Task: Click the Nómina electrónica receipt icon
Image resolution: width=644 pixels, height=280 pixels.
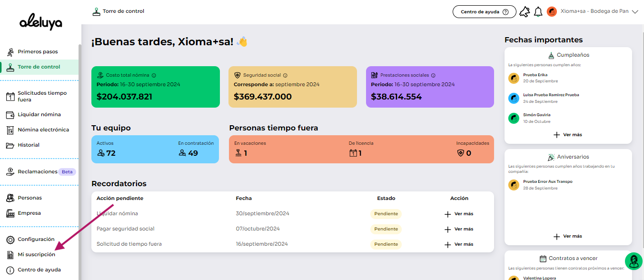Action: coord(10,130)
